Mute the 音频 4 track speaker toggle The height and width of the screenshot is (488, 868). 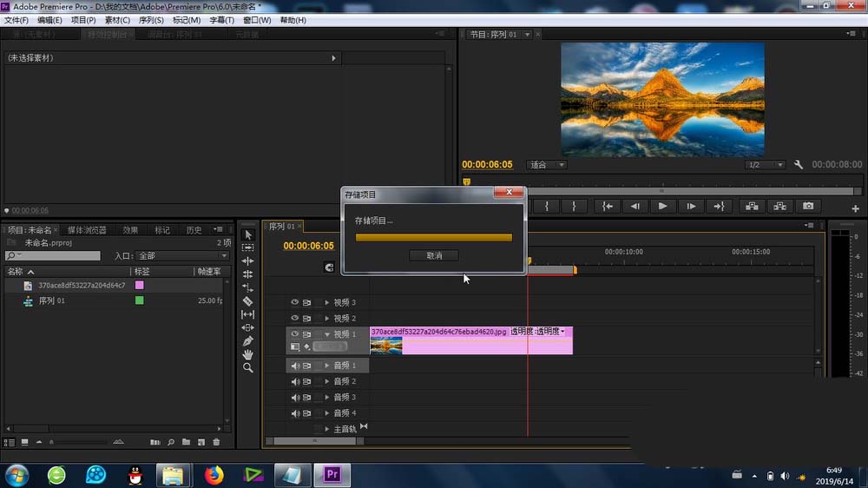click(295, 413)
